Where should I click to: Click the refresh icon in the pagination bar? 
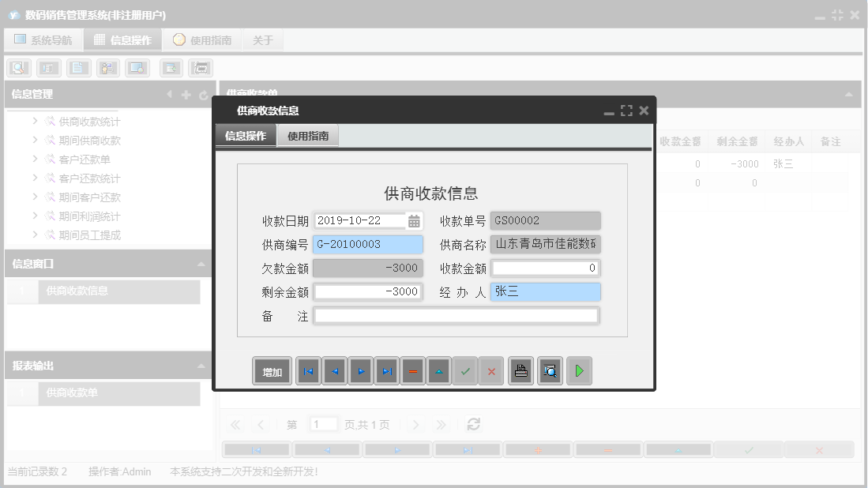(x=472, y=424)
